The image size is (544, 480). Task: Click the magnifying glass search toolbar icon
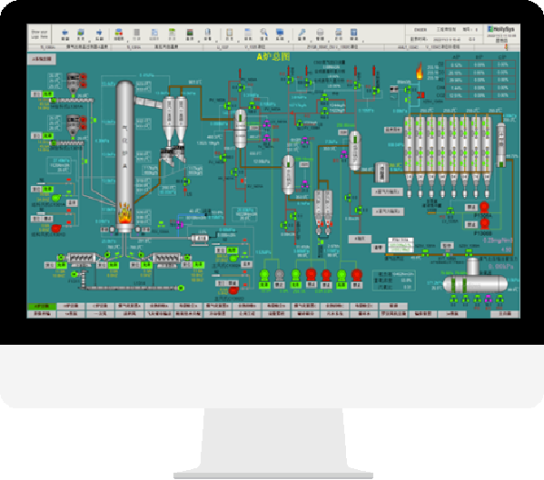pyautogui.click(x=264, y=32)
